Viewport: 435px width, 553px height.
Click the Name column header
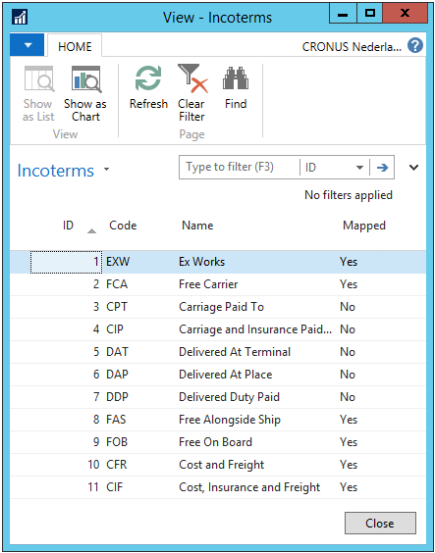pyautogui.click(x=198, y=225)
